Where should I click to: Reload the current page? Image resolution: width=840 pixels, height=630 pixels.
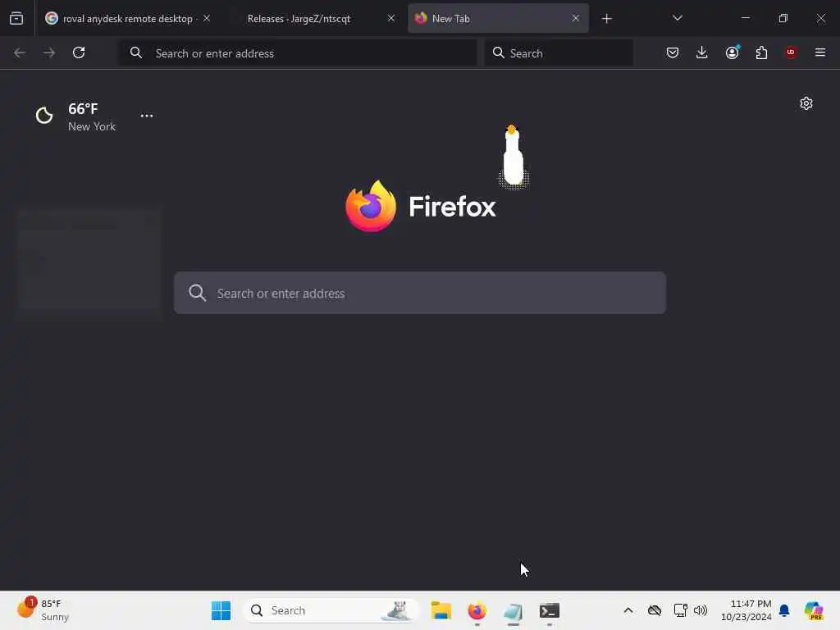pyautogui.click(x=79, y=52)
